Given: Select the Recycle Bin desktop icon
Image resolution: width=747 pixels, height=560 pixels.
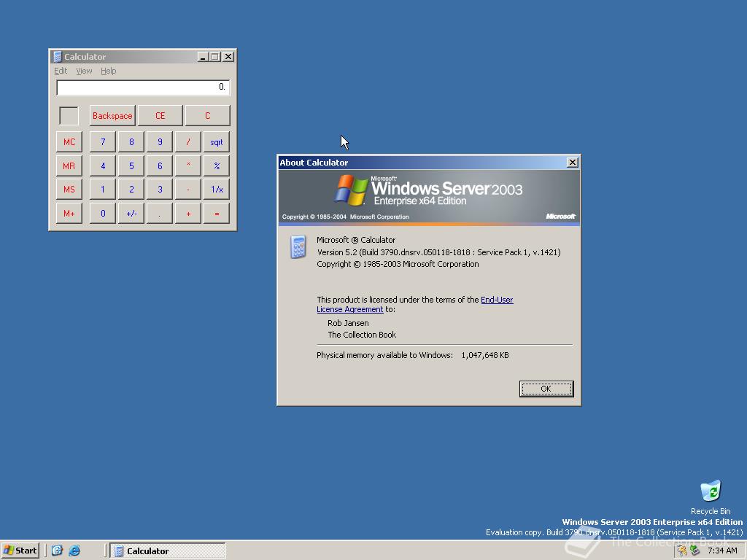Looking at the screenshot, I should tap(711, 497).
